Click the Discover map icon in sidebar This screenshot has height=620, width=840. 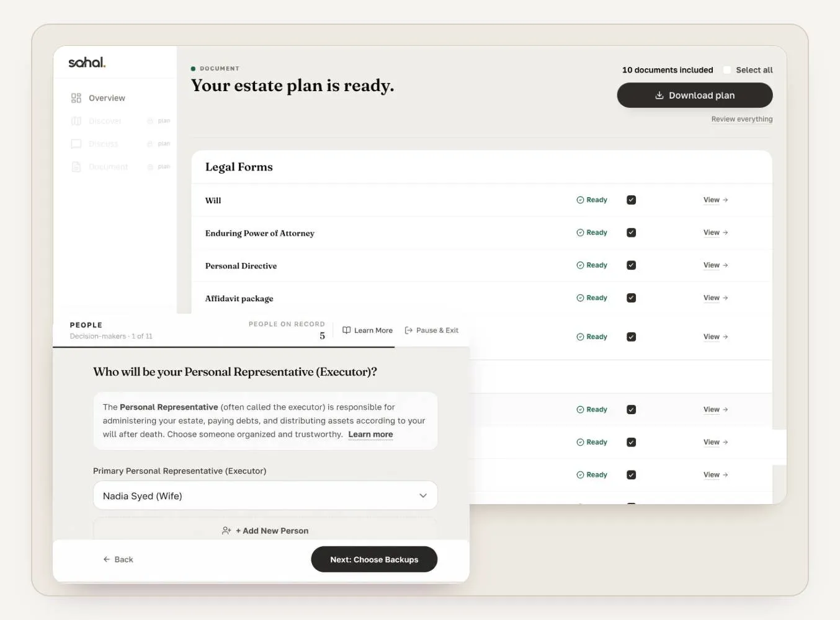[x=76, y=121]
